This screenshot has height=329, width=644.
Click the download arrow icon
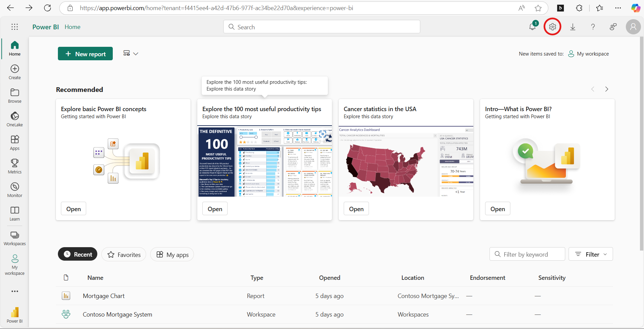click(x=573, y=27)
